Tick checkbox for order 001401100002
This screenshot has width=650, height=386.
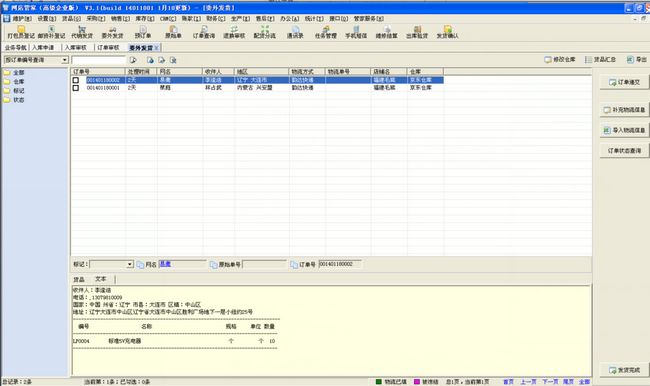75,80
